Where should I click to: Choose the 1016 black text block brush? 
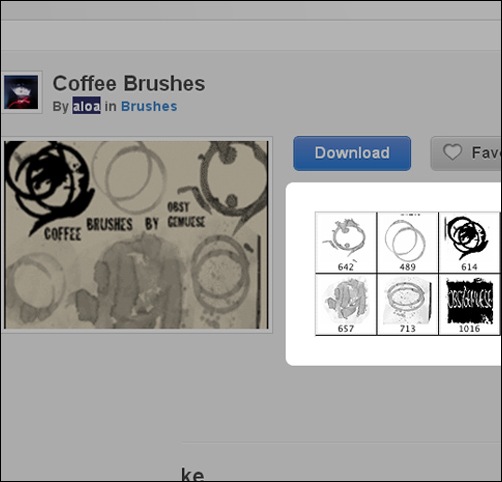click(x=469, y=304)
